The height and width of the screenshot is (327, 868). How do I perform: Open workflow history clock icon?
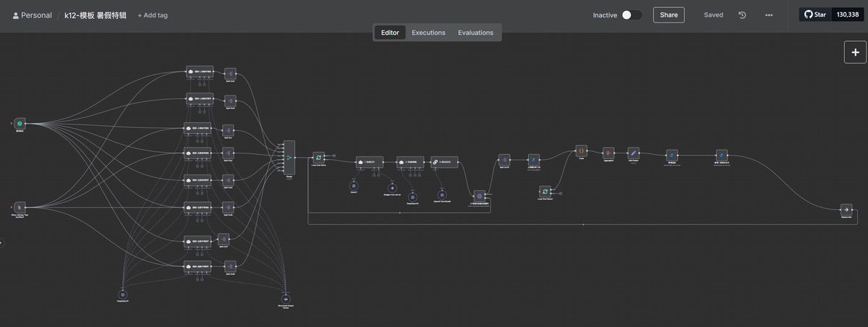point(742,15)
